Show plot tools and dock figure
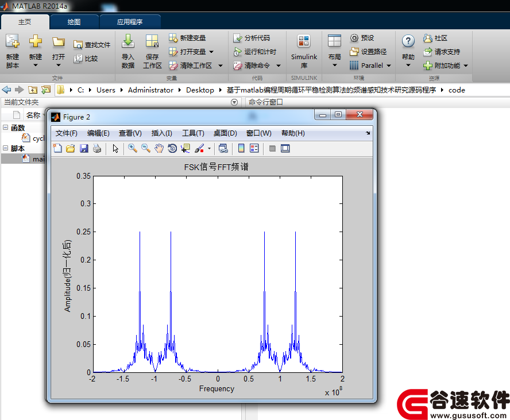Image resolution: width=510 pixels, height=420 pixels. point(285,148)
